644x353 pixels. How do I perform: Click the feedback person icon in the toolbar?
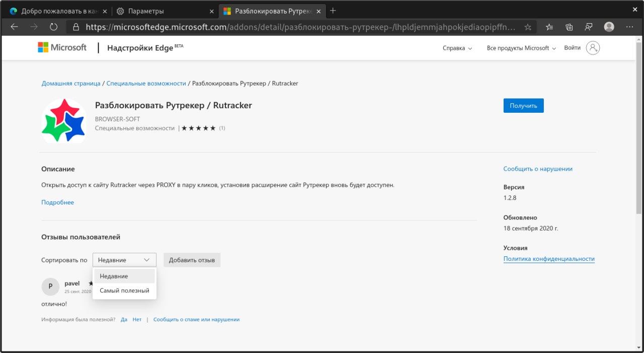click(x=589, y=27)
